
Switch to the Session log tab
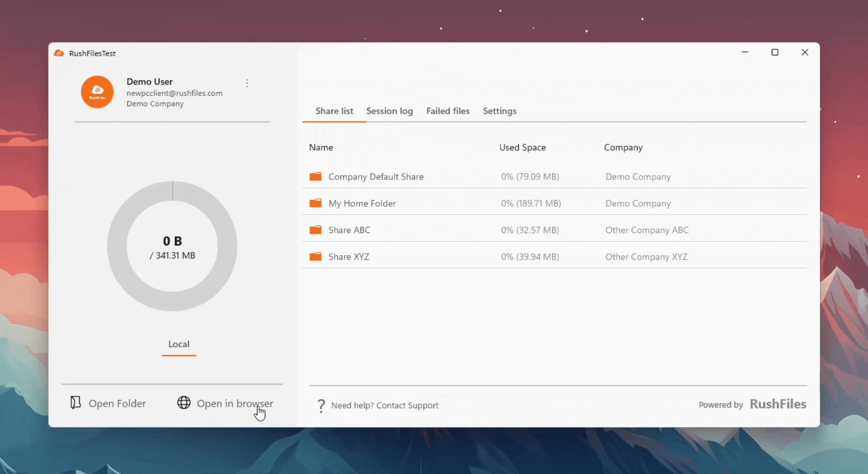pos(389,111)
